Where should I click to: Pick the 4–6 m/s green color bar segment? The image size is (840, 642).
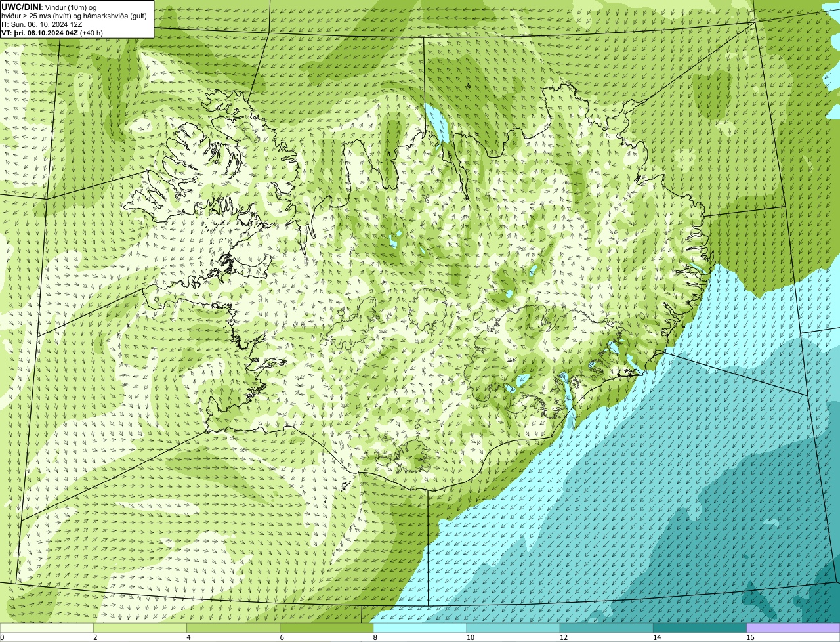tap(234, 628)
